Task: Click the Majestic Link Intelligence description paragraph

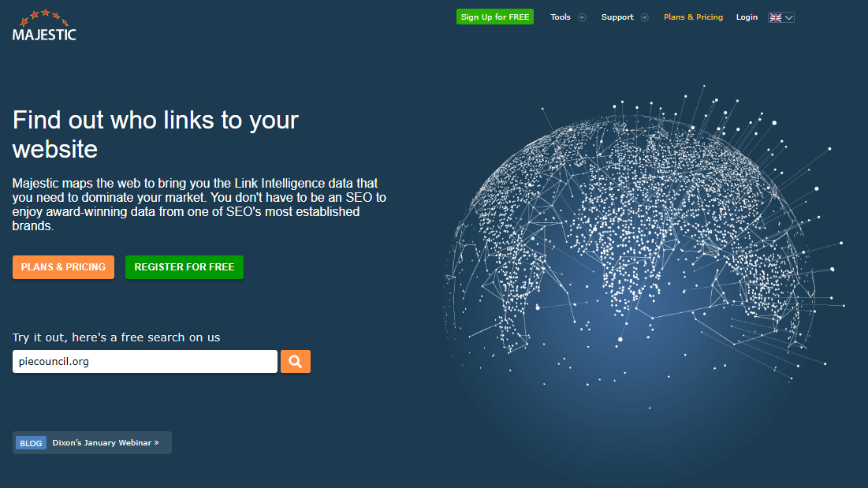Action: 199,204
